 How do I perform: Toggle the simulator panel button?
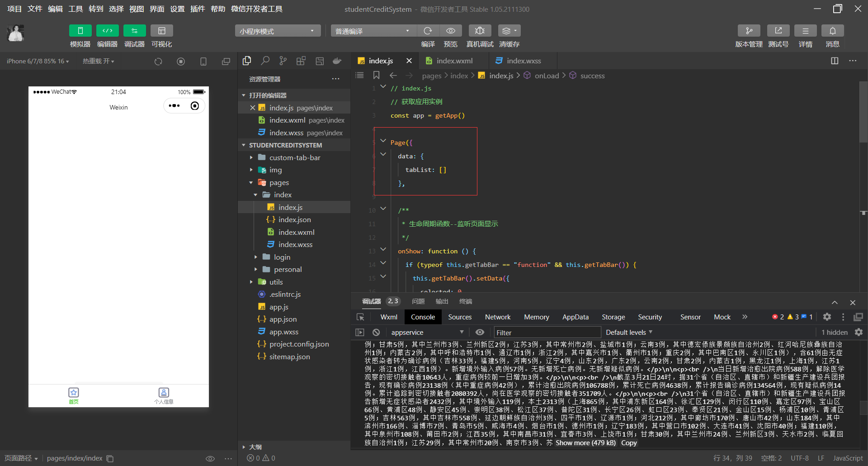(80, 31)
